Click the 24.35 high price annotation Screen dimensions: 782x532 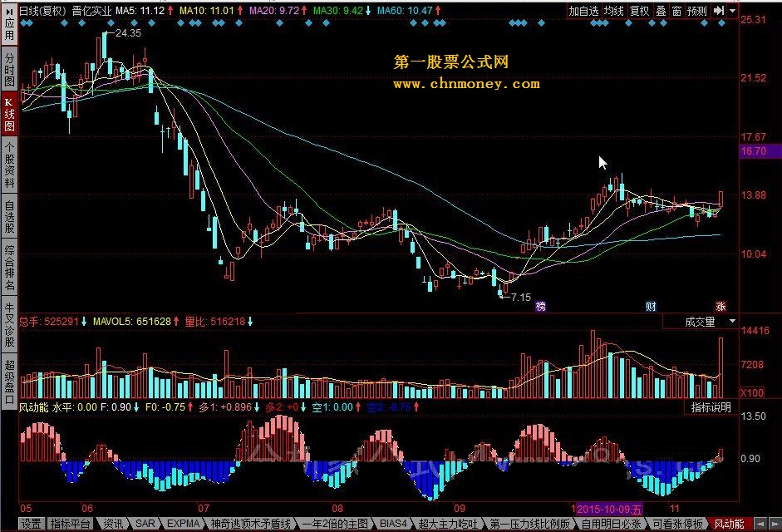coord(128,33)
